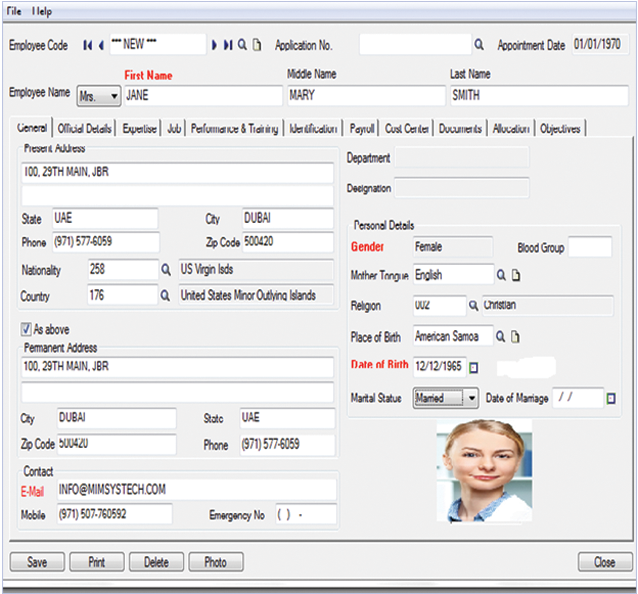Open the Documents tab
The height and width of the screenshot is (594, 638).
pos(460,129)
